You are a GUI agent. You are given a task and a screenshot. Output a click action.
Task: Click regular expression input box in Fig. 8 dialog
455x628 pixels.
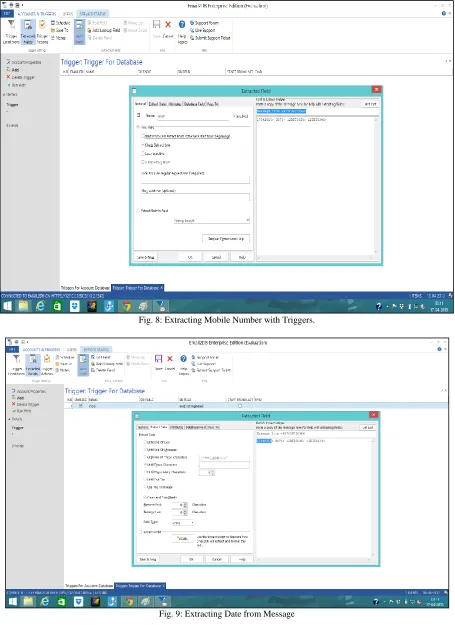pos(195,180)
